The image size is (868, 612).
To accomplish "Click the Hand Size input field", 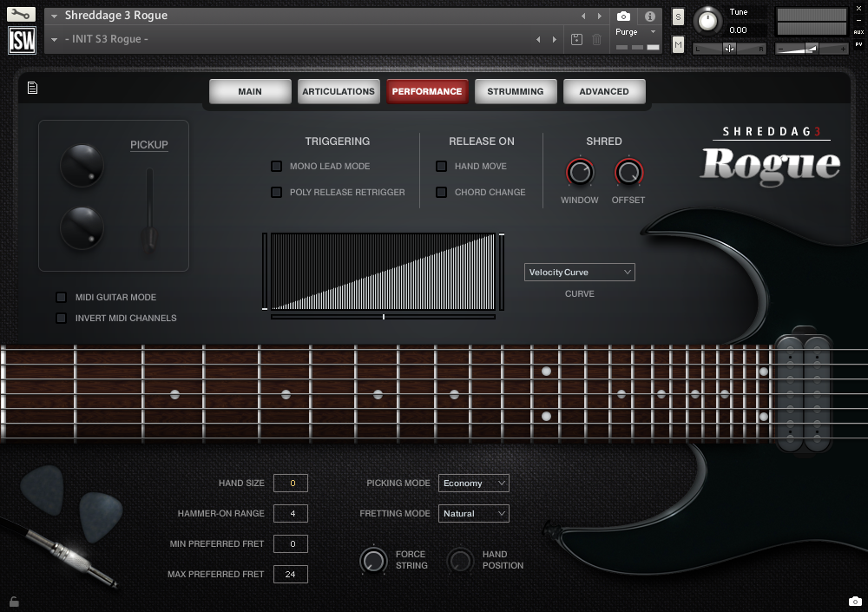I will click(291, 483).
